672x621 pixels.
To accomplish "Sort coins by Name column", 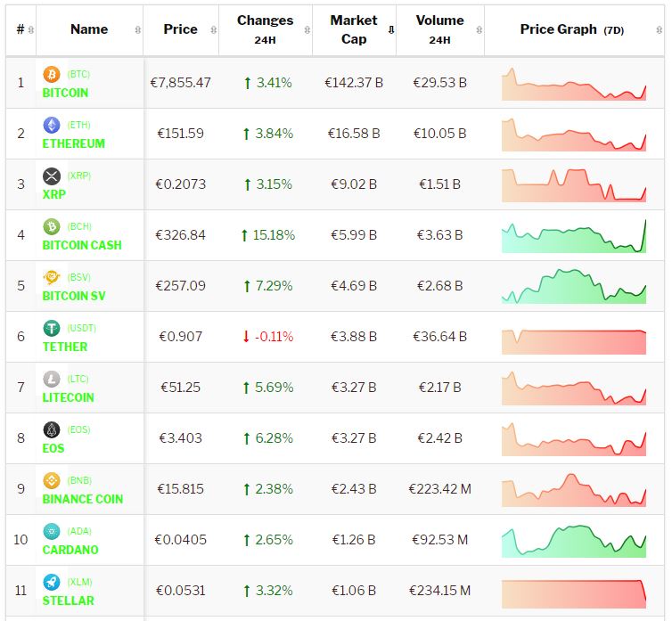I will [x=89, y=29].
